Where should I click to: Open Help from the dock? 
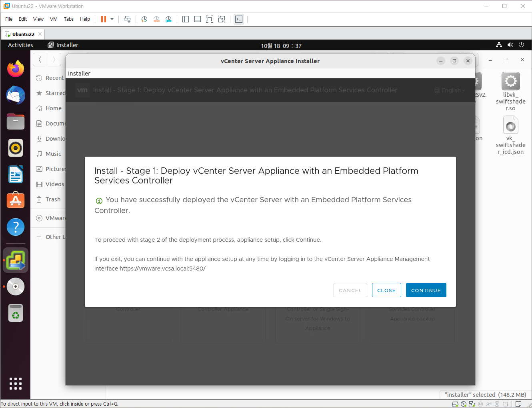click(x=16, y=227)
